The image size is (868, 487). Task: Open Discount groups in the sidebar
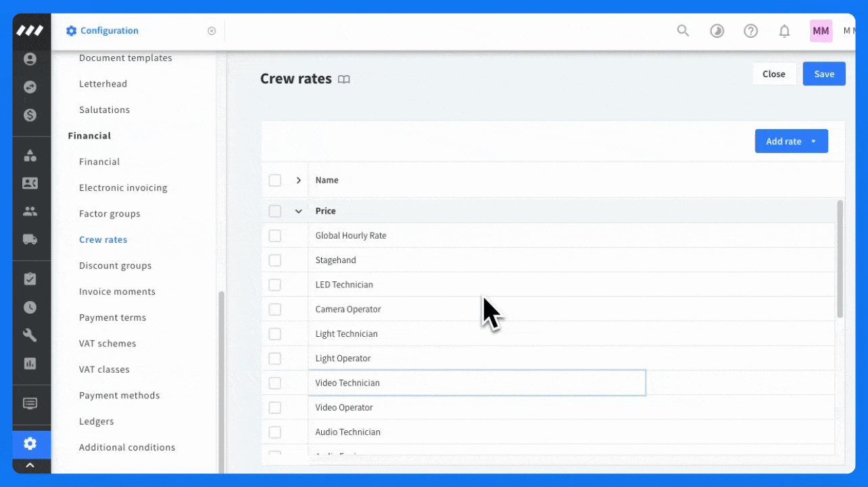pos(115,266)
